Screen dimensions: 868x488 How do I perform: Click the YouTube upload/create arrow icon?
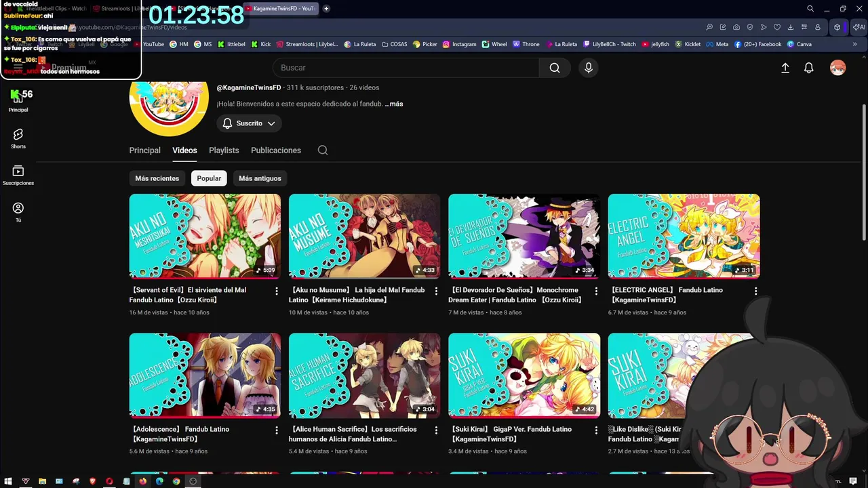click(x=785, y=68)
